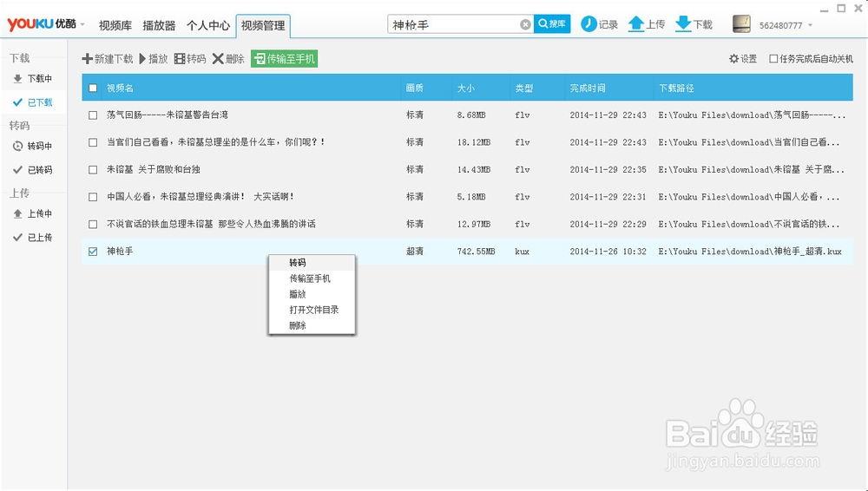Click video name 中国人必看 row text
The height and width of the screenshot is (491, 868).
pos(201,197)
